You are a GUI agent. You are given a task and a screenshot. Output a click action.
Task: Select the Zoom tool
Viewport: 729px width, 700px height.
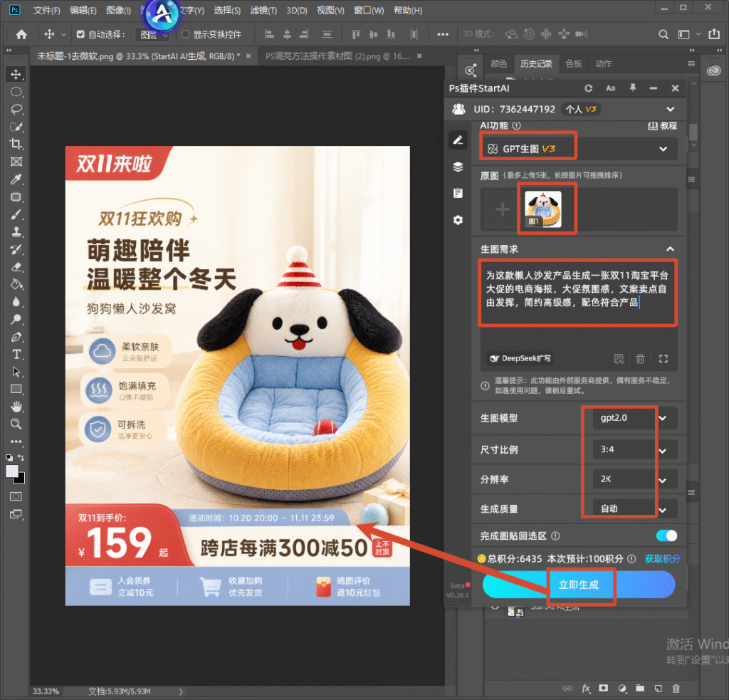point(16,424)
